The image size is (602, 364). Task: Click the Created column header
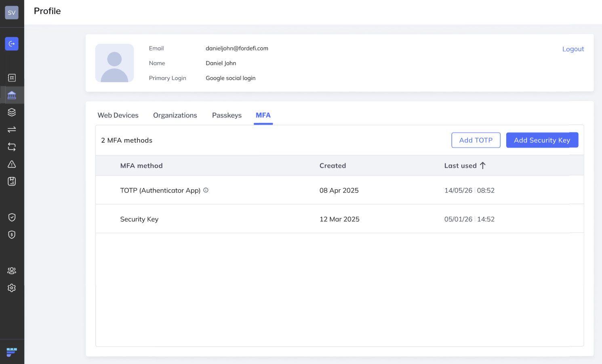pos(333,165)
